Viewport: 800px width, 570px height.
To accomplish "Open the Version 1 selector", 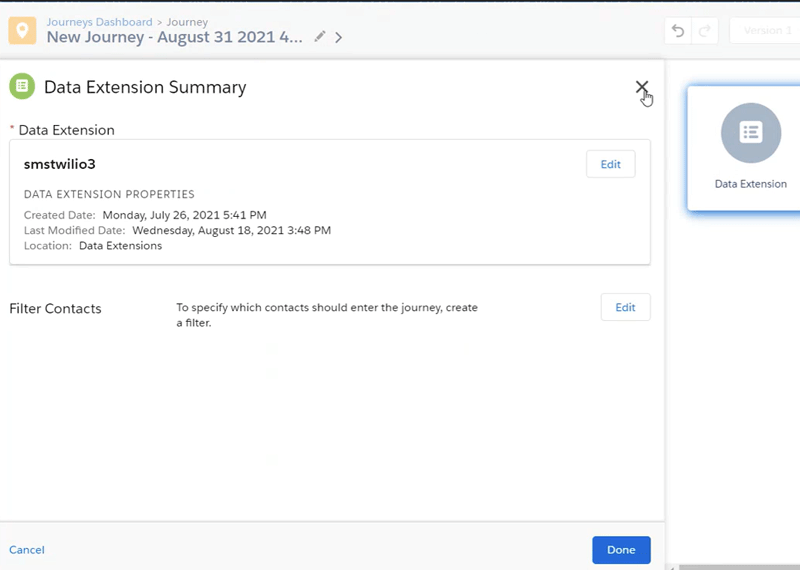I will coord(765,31).
